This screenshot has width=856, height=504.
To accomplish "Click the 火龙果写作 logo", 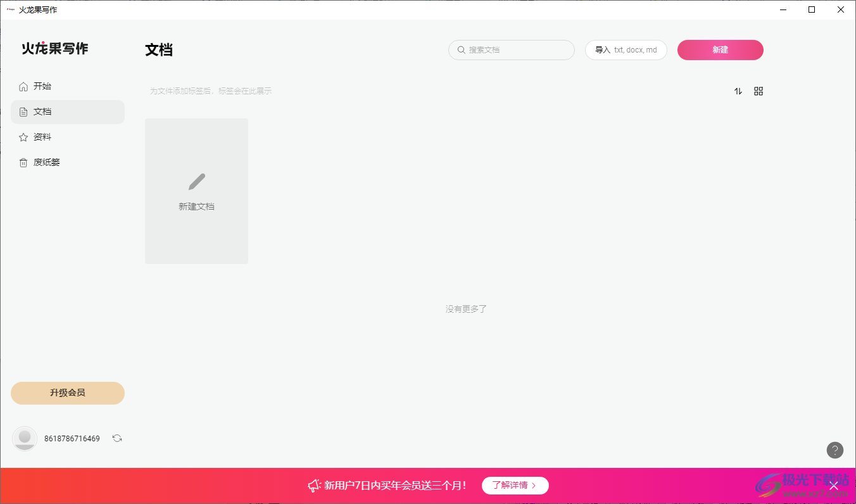I will (55, 49).
